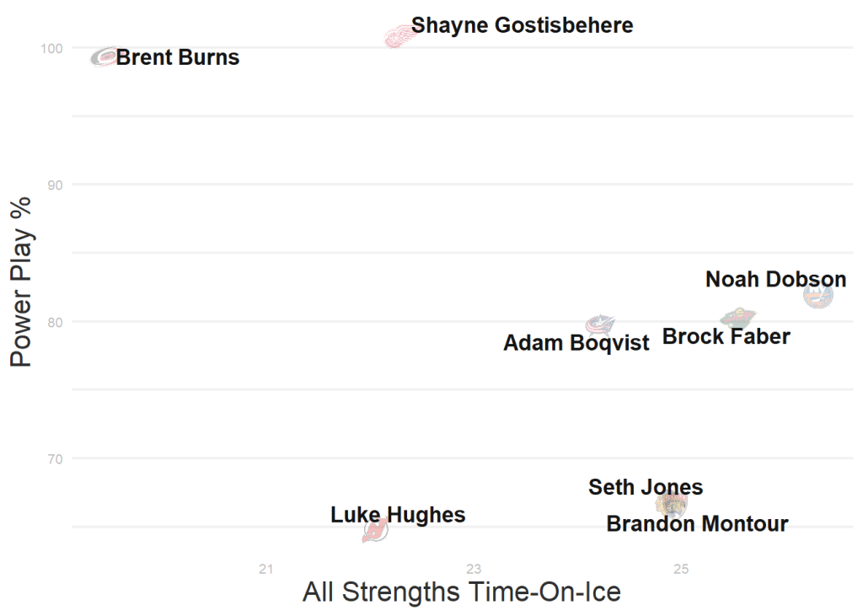Click the 23 tick on x-axis
Screen dimensions: 863x616
tap(474, 570)
